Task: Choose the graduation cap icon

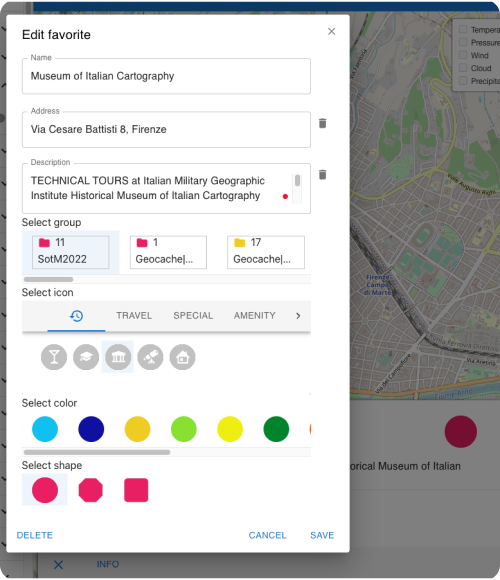Action: [86, 357]
